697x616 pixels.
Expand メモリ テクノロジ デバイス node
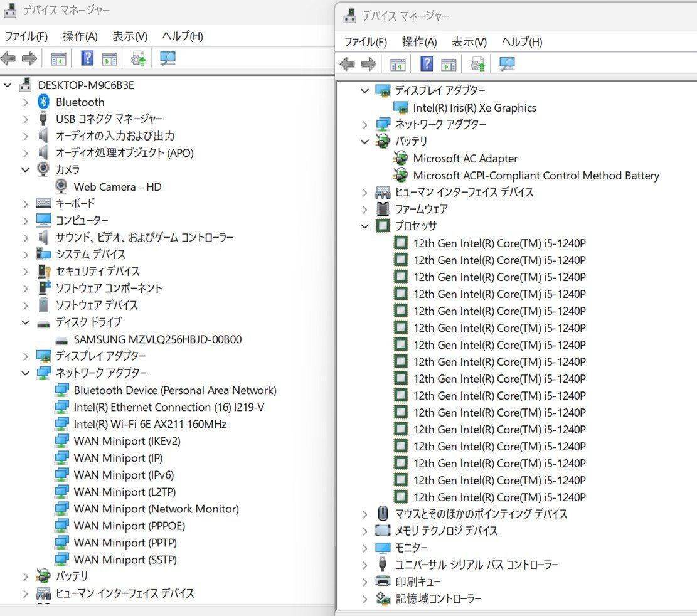[x=365, y=531]
